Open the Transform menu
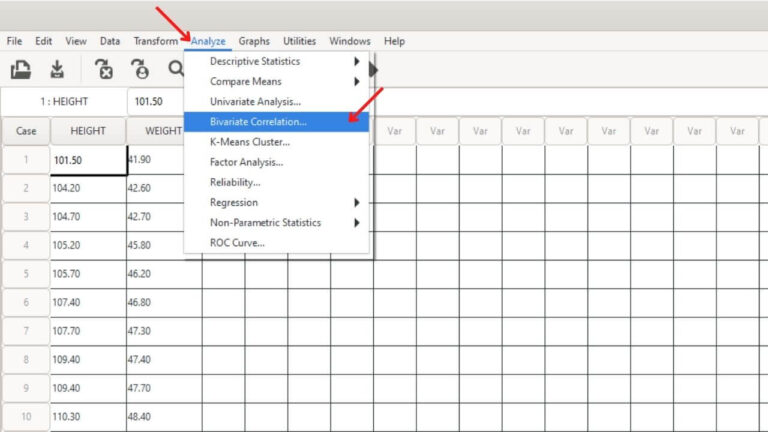This screenshot has width=768, height=432. coord(156,41)
